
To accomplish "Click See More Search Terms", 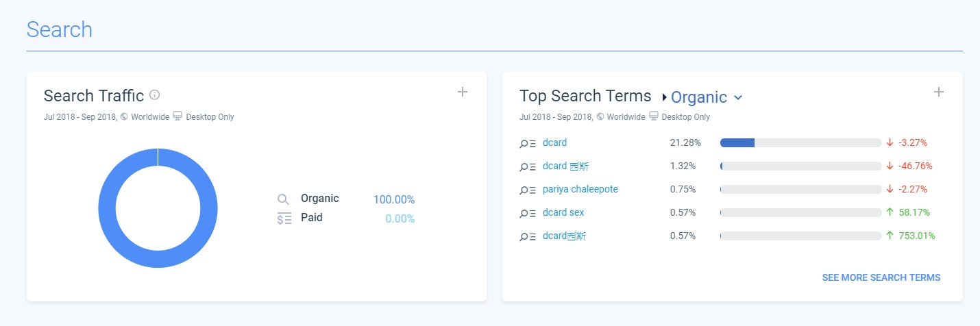I will pos(881,277).
